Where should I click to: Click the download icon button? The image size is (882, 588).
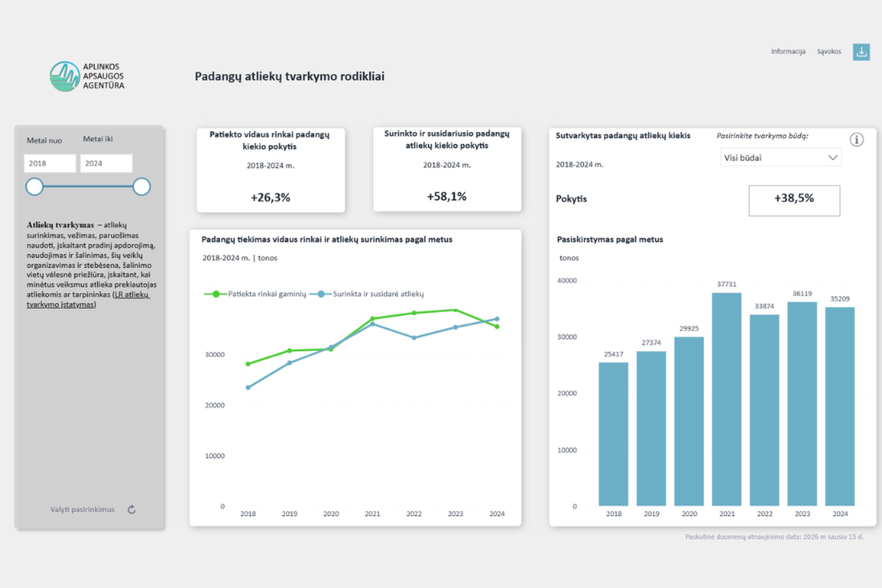click(861, 52)
